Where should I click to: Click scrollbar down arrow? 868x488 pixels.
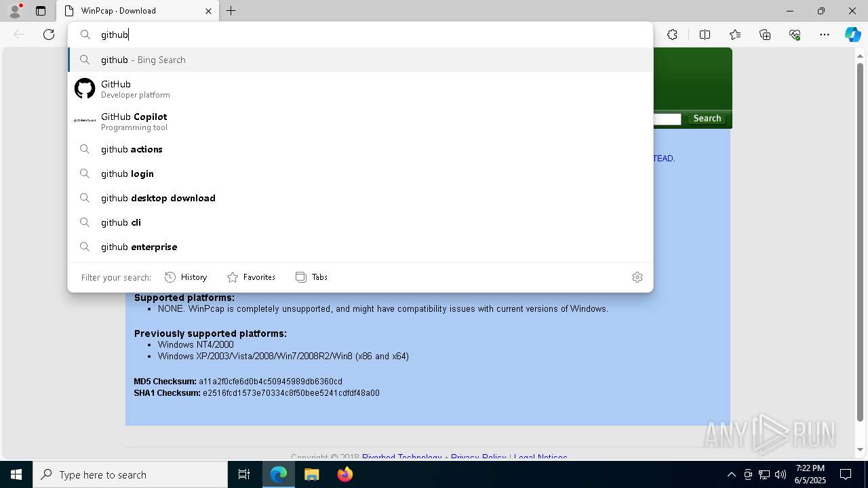(x=861, y=449)
